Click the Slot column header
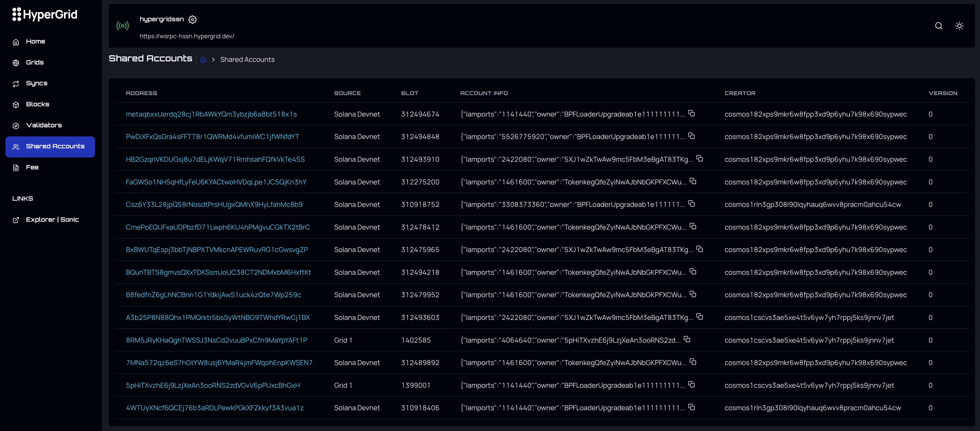This screenshot has width=980, height=431. click(x=409, y=93)
